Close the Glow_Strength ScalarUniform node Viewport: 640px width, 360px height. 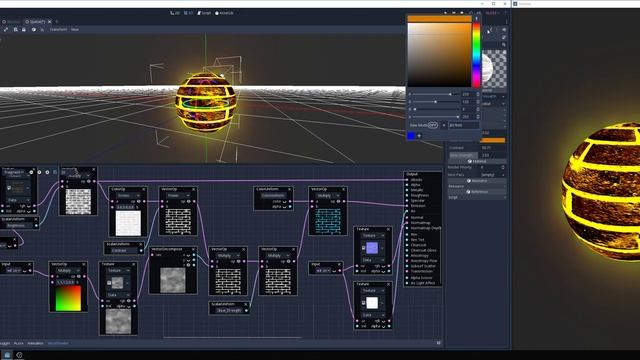245,304
